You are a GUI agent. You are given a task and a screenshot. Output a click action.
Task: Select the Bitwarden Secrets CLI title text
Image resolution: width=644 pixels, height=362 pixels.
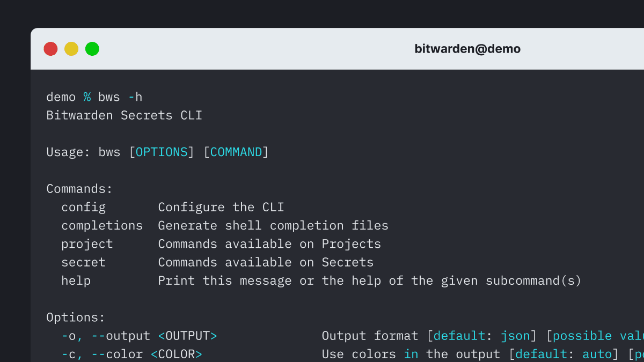[x=124, y=115]
